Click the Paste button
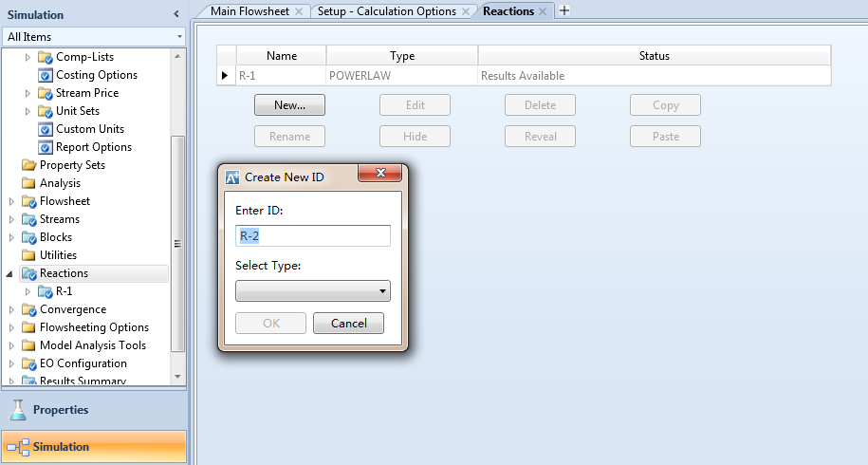This screenshot has width=868, height=465. (665, 137)
